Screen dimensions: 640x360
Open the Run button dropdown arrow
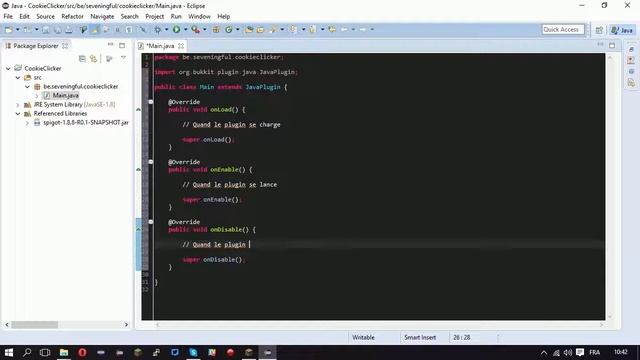point(185,29)
